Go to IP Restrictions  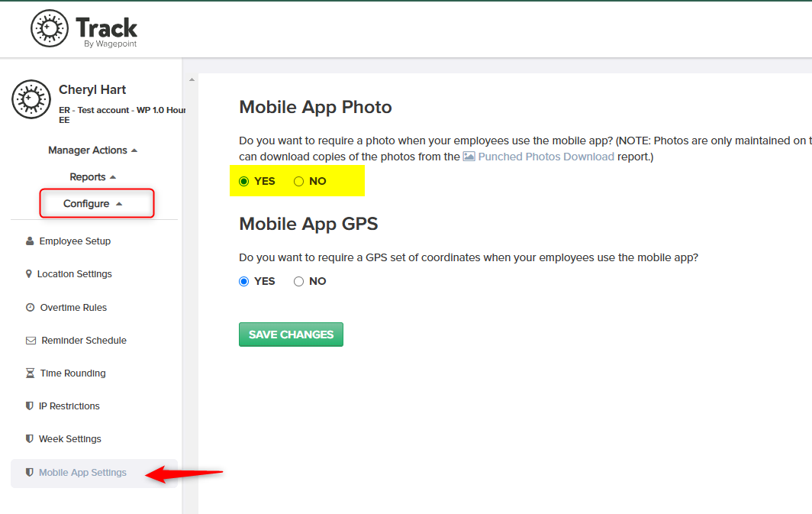69,406
